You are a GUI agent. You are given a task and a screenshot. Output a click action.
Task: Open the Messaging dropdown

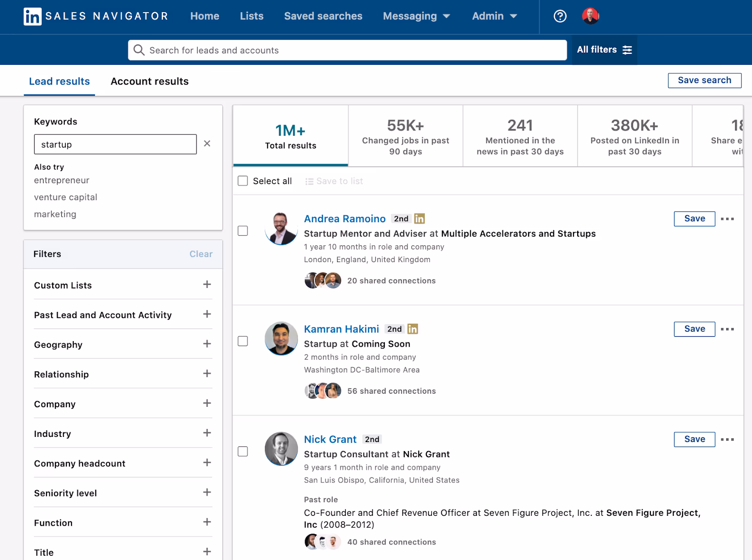416,16
